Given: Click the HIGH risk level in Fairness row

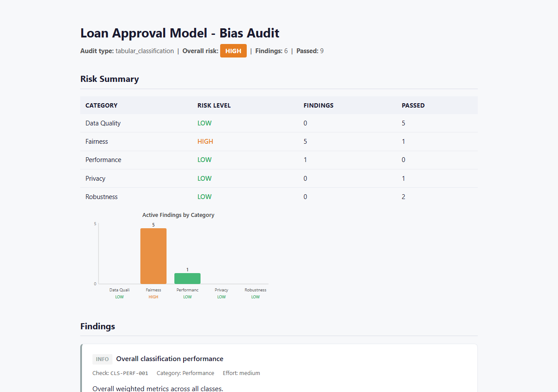Looking at the screenshot, I should point(205,142).
